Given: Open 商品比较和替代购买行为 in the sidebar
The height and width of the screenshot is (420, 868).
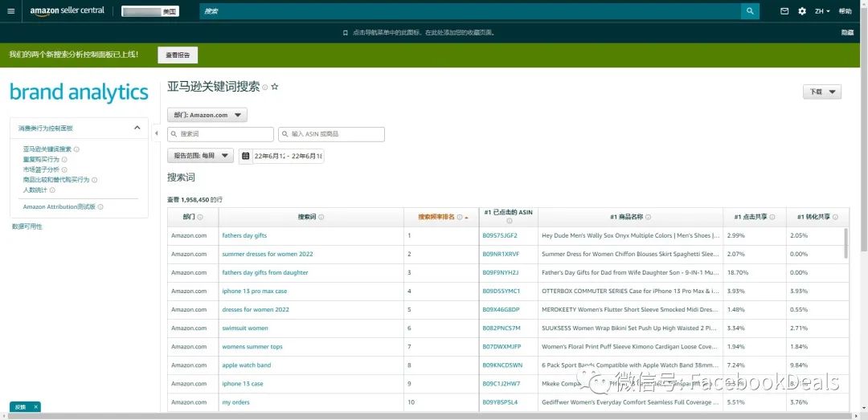Looking at the screenshot, I should [56, 180].
